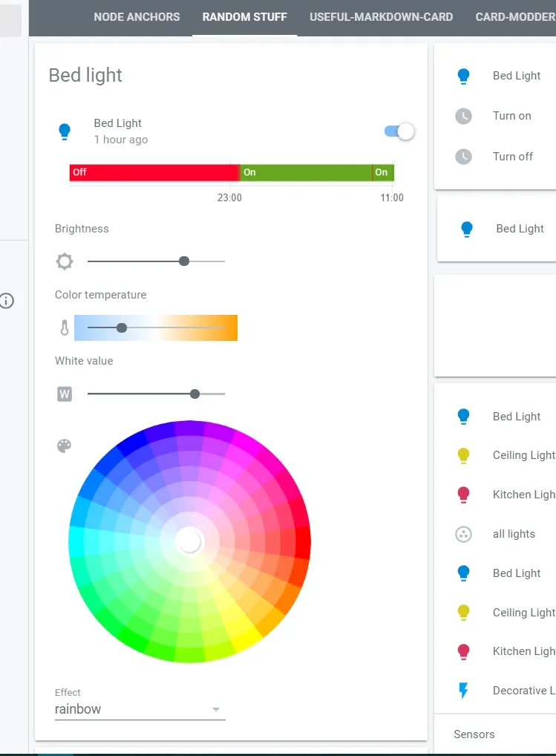Viewport: 556px width, 756px height.
Task: Switch to the USEFUL-MARKDOWN-CARD tab
Action: [x=381, y=17]
